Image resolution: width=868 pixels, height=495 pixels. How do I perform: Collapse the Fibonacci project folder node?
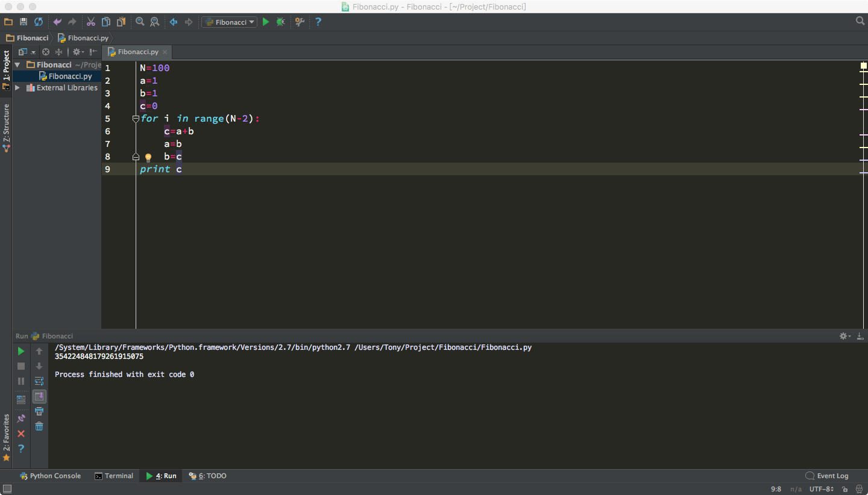tap(17, 65)
